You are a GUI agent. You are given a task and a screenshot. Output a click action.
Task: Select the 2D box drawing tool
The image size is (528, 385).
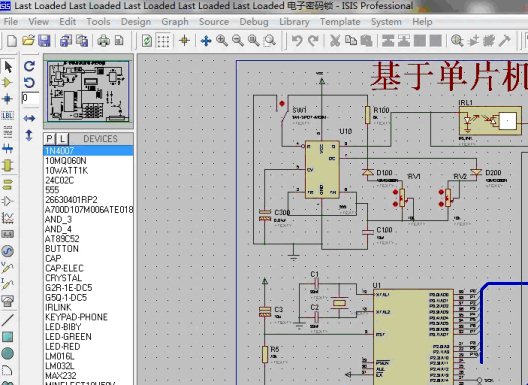tap(7, 336)
